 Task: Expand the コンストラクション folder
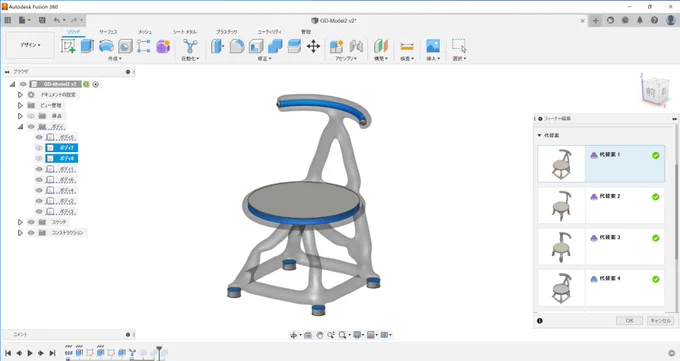[x=20, y=233]
